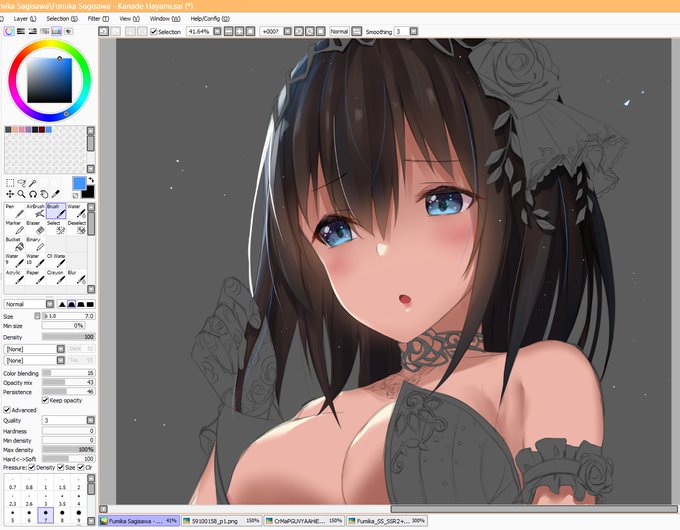
Task: Select the AirBrush tool
Action: coord(35,211)
